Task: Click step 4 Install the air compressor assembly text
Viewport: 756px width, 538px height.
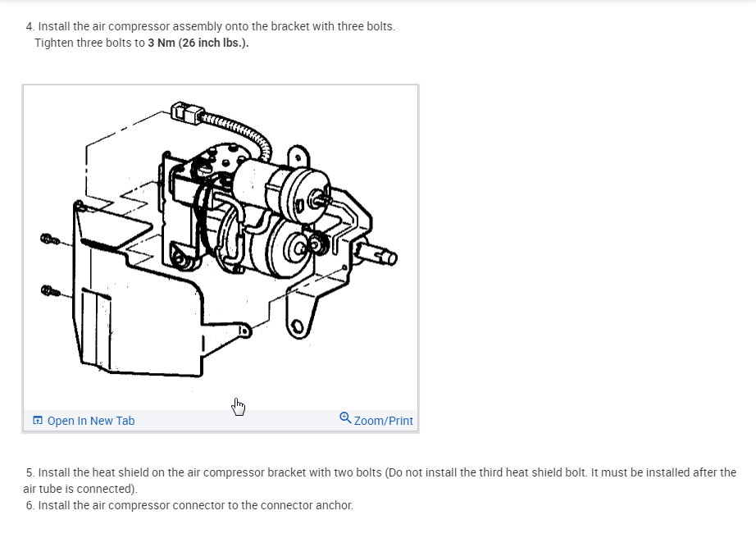Action: [211, 26]
